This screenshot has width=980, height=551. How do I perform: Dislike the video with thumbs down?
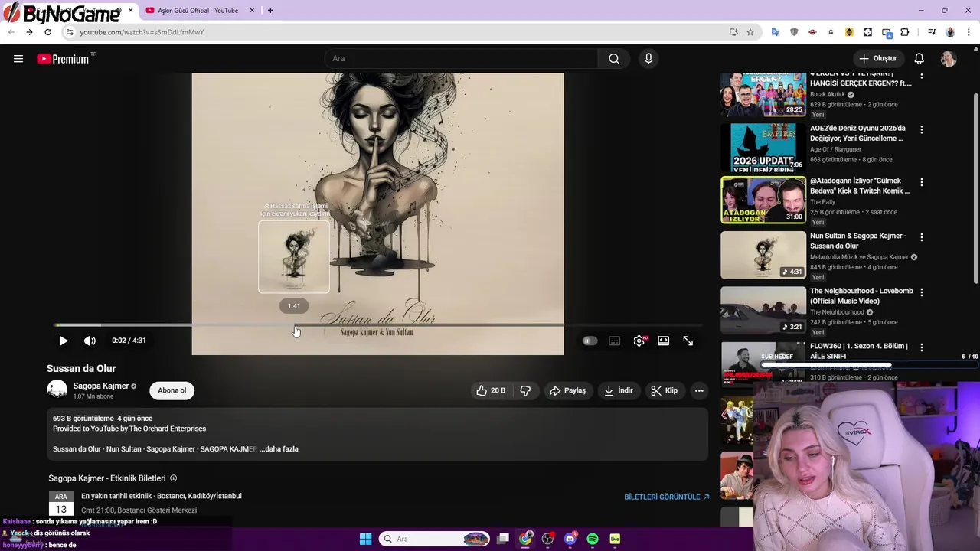pos(525,390)
